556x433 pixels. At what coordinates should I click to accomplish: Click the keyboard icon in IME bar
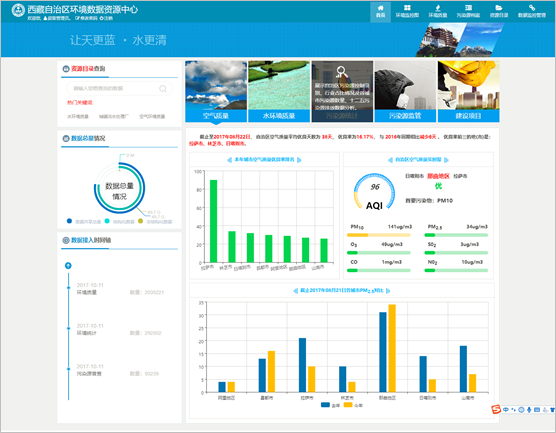tap(537, 410)
